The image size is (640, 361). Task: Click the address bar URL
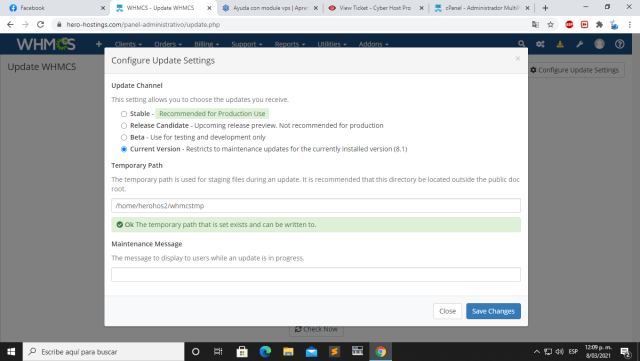(x=143, y=25)
